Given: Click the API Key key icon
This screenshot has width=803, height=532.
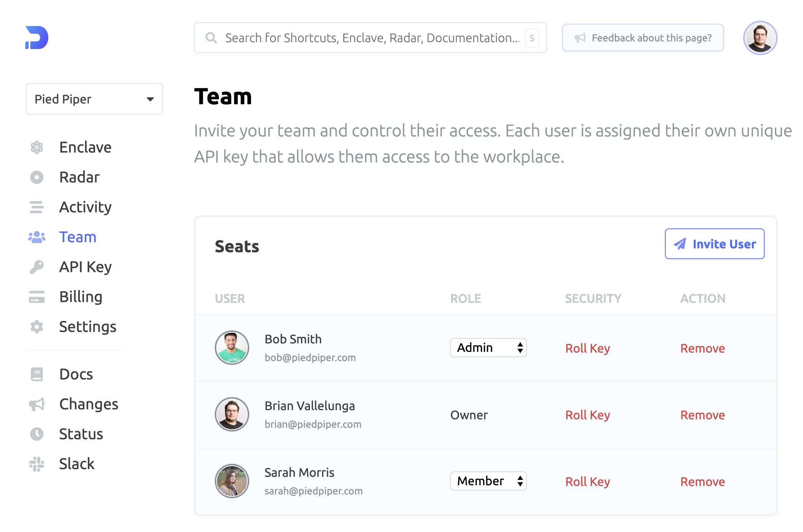Looking at the screenshot, I should pyautogui.click(x=37, y=267).
